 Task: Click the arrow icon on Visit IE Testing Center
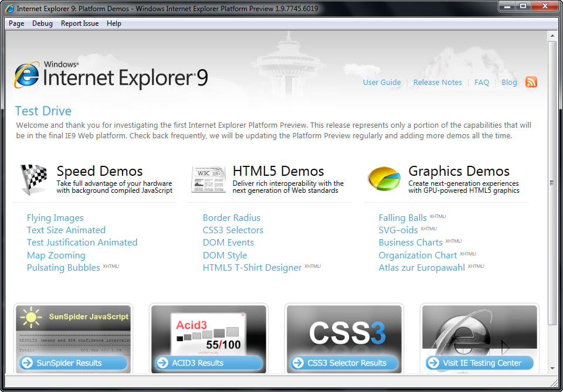(x=433, y=363)
